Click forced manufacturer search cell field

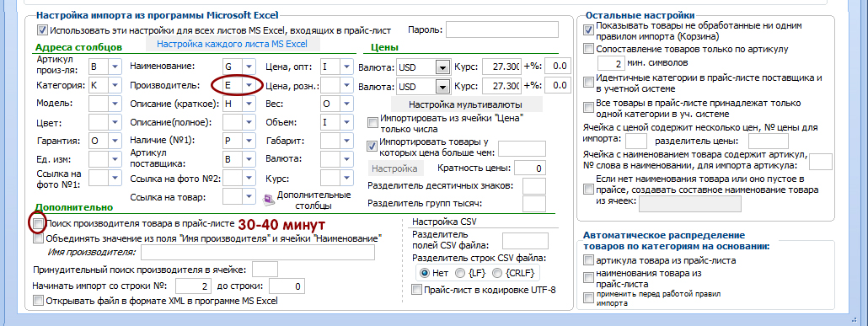(265, 270)
